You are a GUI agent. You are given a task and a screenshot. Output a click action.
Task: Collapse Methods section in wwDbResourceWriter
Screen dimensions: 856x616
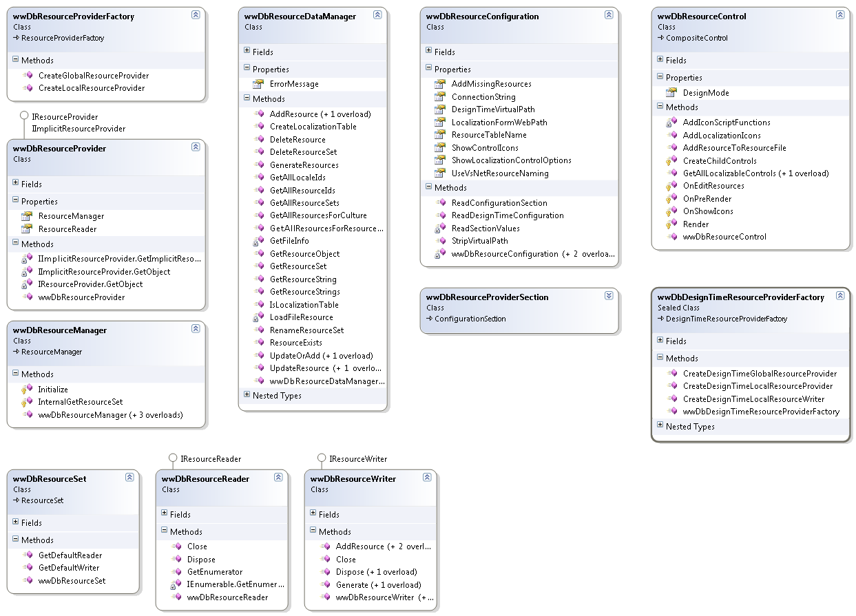pyautogui.click(x=313, y=531)
